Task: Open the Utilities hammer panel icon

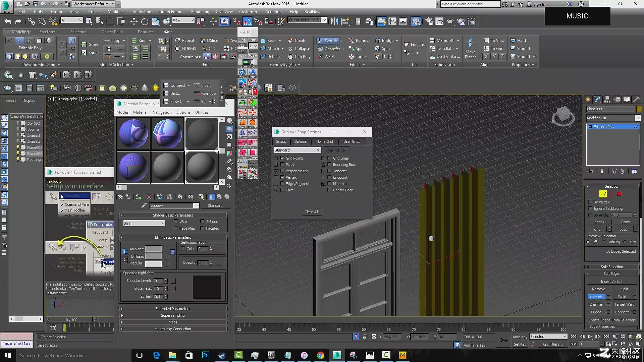Action: (x=637, y=100)
